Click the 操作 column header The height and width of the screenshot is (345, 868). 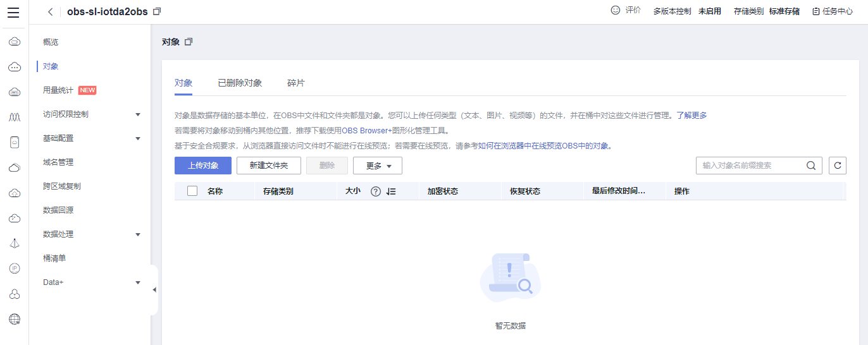tap(682, 191)
